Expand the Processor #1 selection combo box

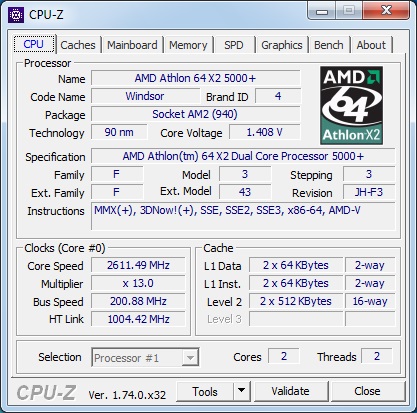click(145, 358)
